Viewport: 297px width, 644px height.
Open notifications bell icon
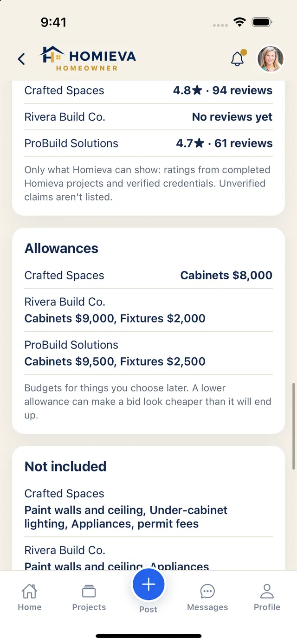238,59
